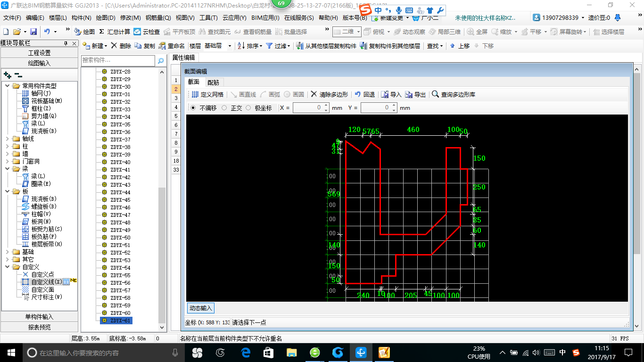Screen dimensions: 644x362
Task: Click 定义网格 define grid tool
Action: (x=207, y=94)
